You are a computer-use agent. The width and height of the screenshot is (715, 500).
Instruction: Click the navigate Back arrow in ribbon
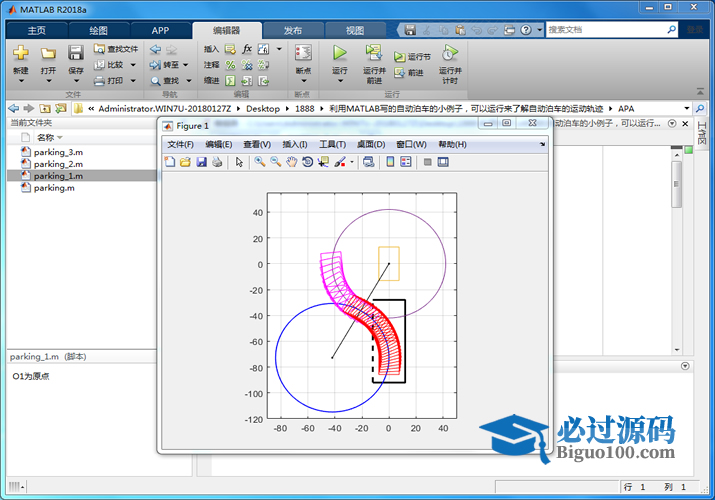pyautogui.click(x=155, y=49)
